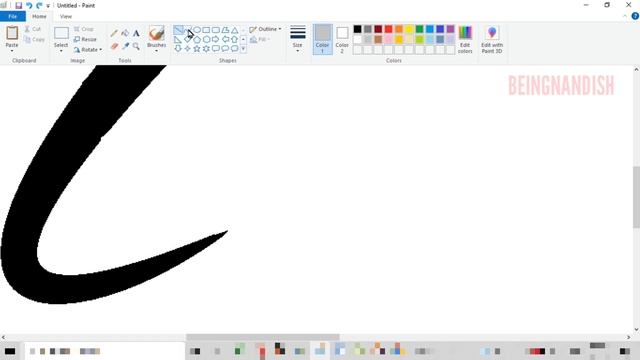This screenshot has width=640, height=360.
Task: Click the Undo arrow in title bar
Action: (29, 5)
